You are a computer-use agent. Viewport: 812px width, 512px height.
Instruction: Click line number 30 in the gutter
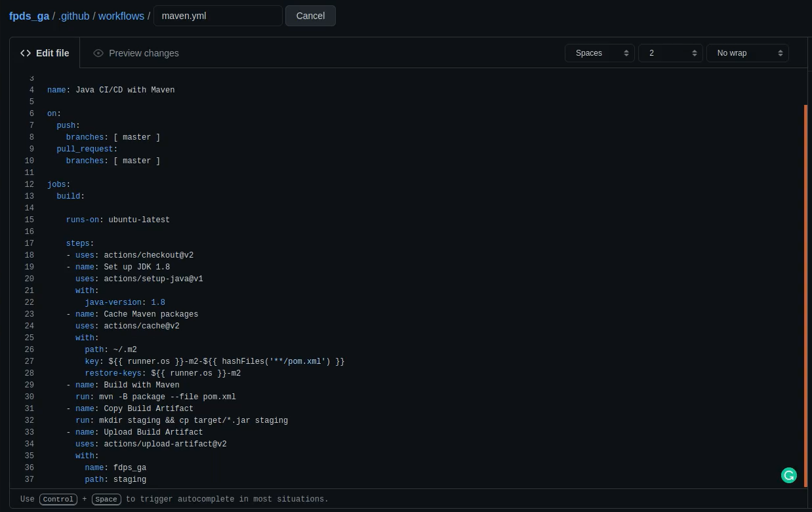pyautogui.click(x=29, y=397)
